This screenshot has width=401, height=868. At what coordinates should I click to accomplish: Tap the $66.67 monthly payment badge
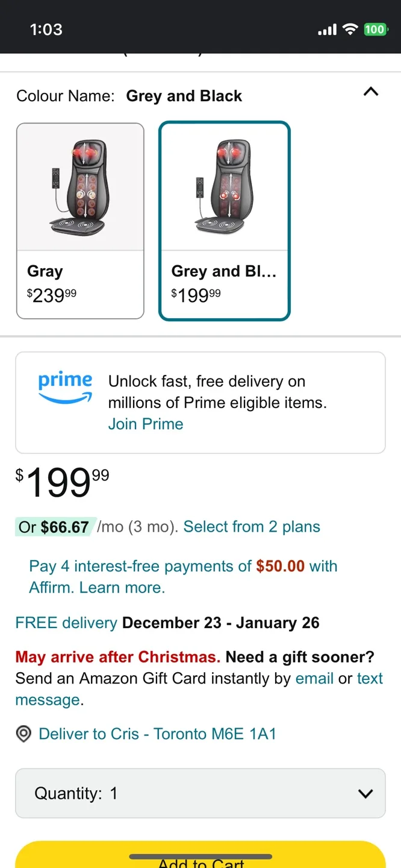[x=54, y=527]
